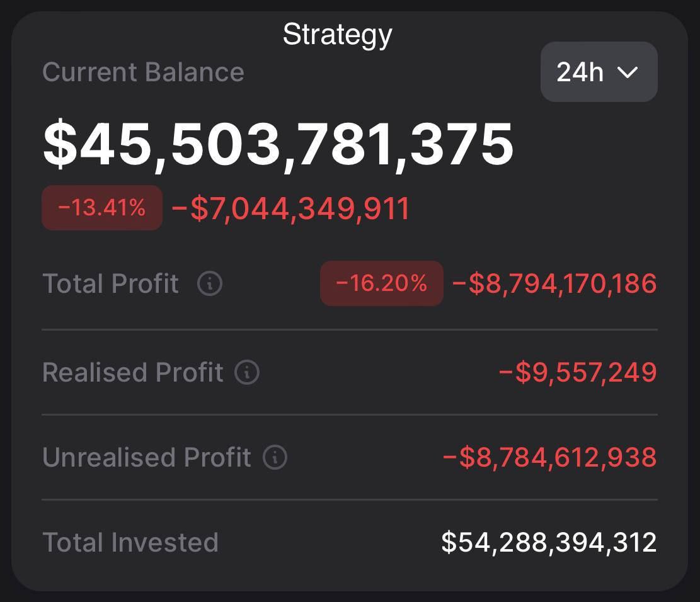
Task: Select the -13.41% change badge
Action: click(x=102, y=208)
